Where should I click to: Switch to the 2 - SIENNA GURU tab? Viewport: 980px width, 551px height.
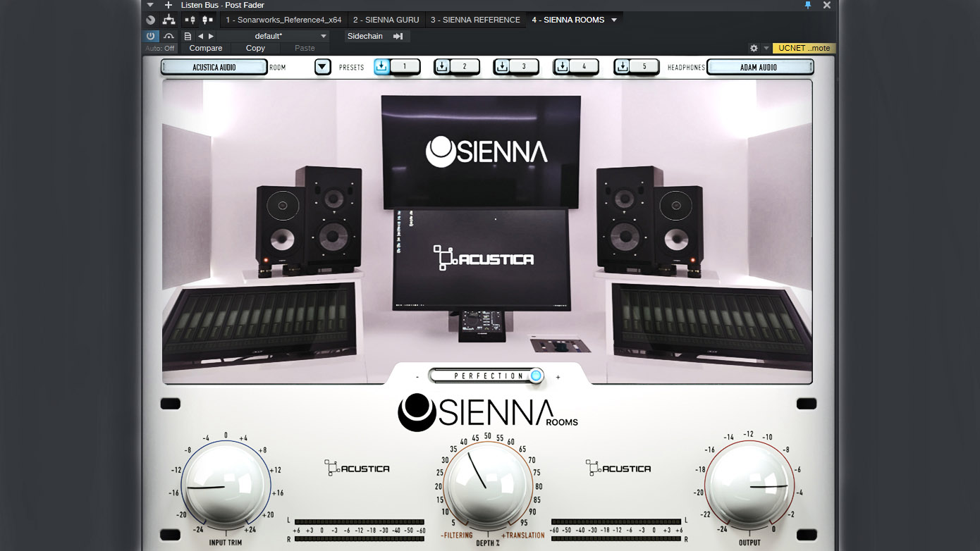[x=386, y=20]
